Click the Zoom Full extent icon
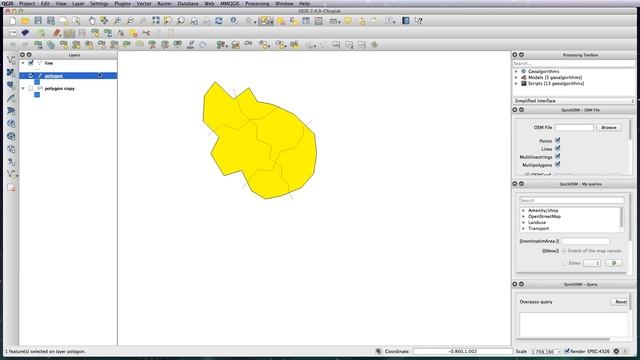Image resolution: width=640 pixels, height=360 pixels. [x=156, y=21]
